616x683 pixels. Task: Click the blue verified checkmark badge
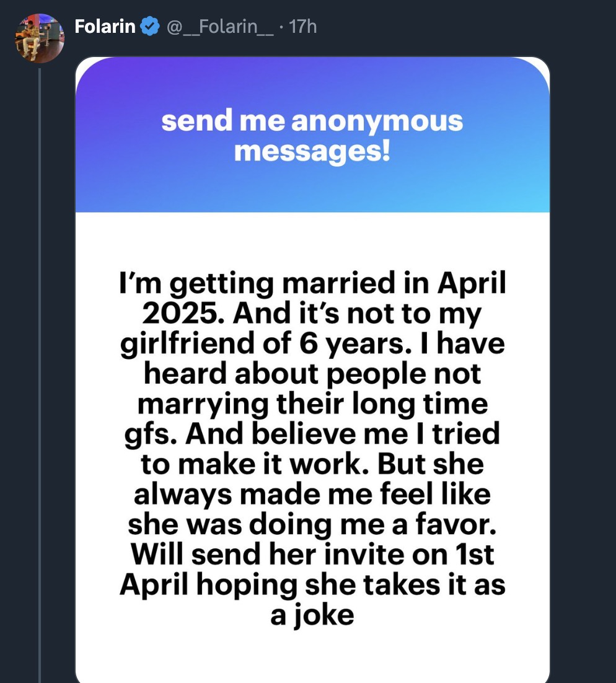tap(149, 27)
